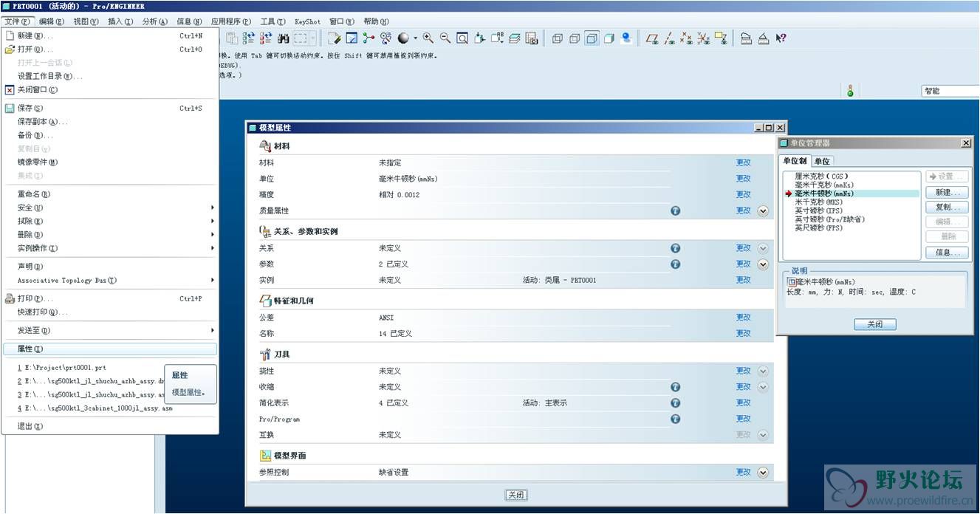
Task: Toggle datum plane display
Action: (x=651, y=38)
